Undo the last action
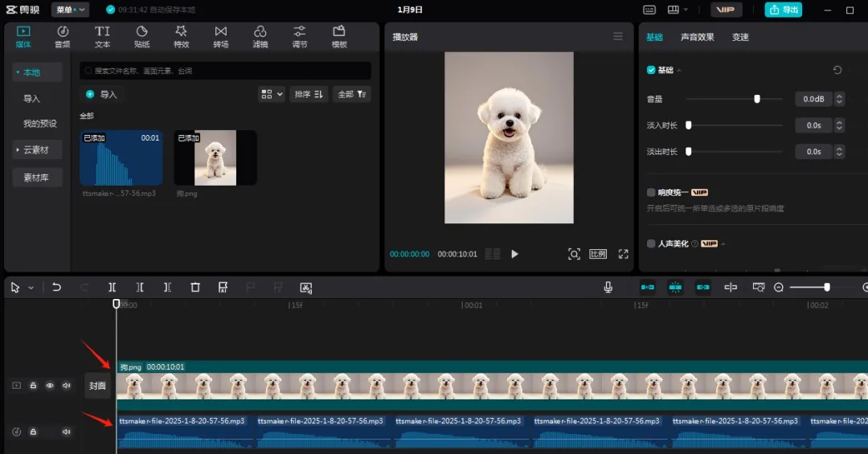 pyautogui.click(x=56, y=287)
